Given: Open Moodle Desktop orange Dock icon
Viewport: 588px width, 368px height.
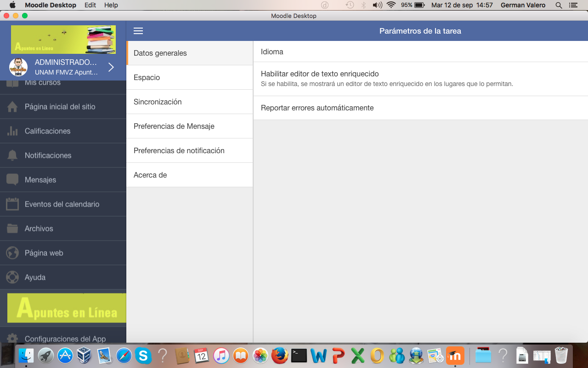Looking at the screenshot, I should tap(455, 355).
